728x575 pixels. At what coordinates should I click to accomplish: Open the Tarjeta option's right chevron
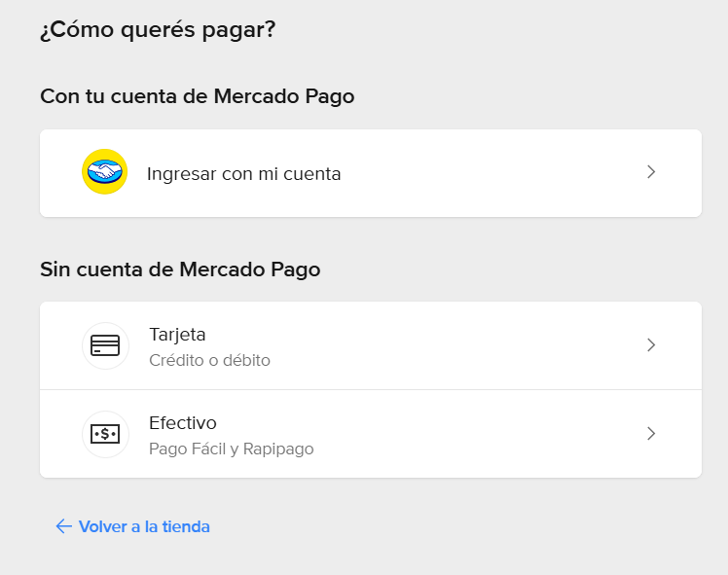click(x=651, y=345)
